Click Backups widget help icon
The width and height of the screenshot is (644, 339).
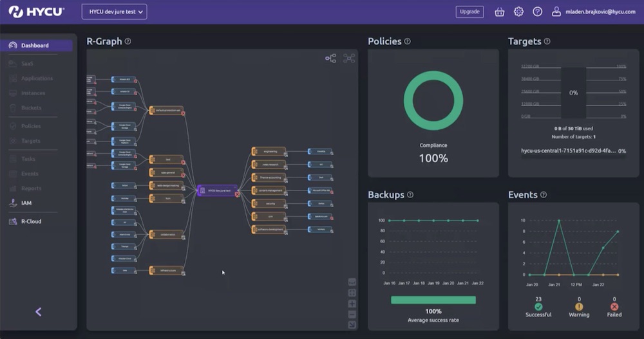(410, 195)
